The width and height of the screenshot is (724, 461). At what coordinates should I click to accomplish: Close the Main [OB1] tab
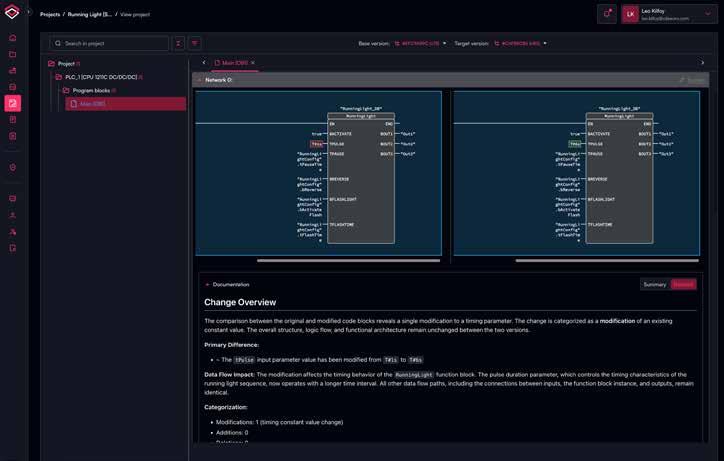click(253, 63)
